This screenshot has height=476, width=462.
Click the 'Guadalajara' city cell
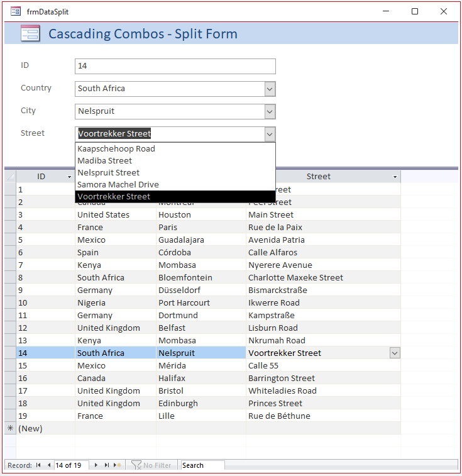[201, 240]
